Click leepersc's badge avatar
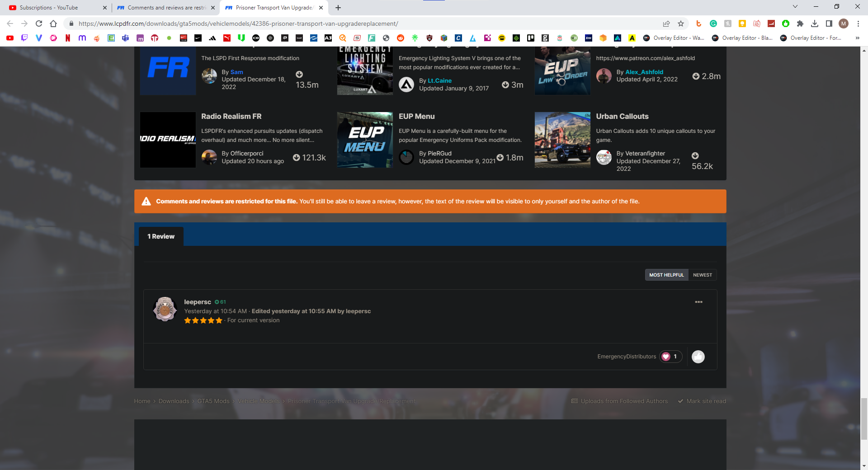 coord(165,309)
